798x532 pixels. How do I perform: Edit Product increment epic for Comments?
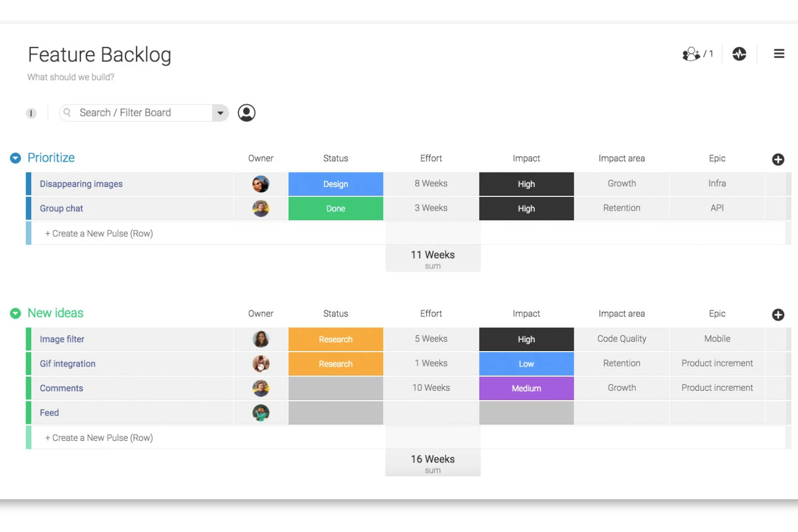717,388
